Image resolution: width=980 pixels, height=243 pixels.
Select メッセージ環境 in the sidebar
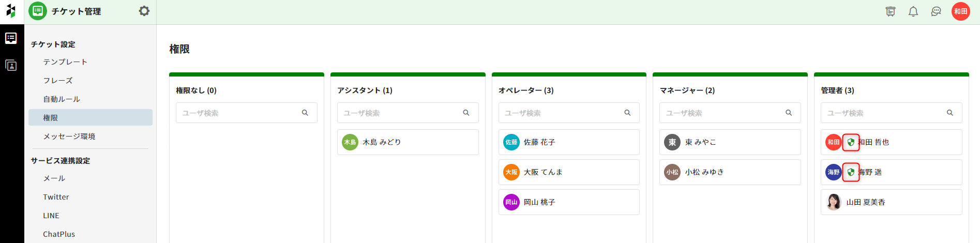coord(69,136)
